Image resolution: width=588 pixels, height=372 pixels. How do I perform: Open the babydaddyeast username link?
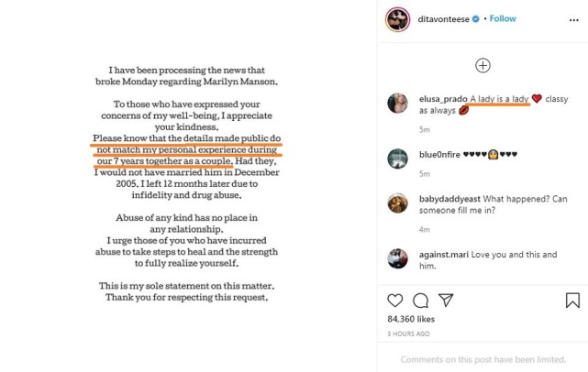coord(449,198)
